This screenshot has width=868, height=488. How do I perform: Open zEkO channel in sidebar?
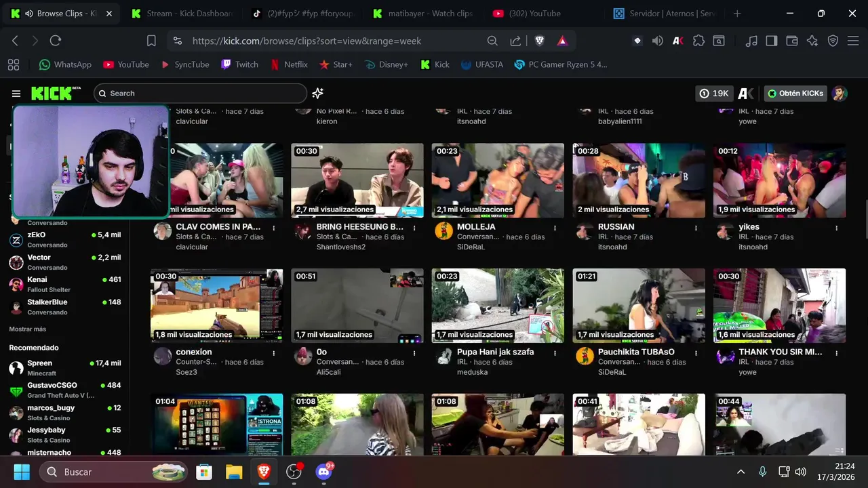pyautogui.click(x=65, y=239)
